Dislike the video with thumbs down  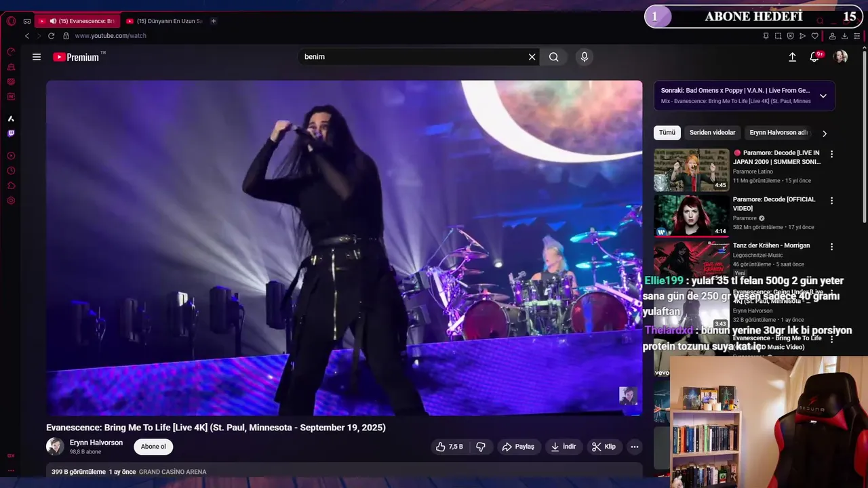coord(481,447)
